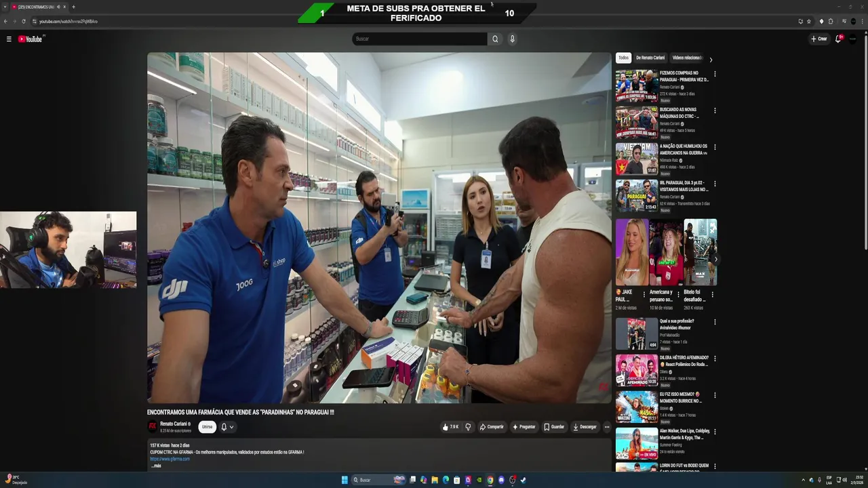Screen dimensions: 868x488
Task: Start voice search with microphone icon
Action: 512,39
